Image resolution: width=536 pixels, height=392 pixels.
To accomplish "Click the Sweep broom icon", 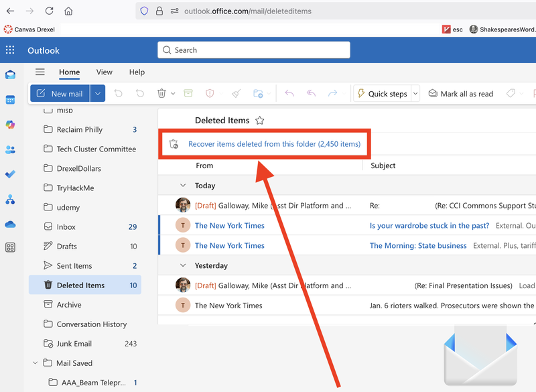I will [235, 94].
